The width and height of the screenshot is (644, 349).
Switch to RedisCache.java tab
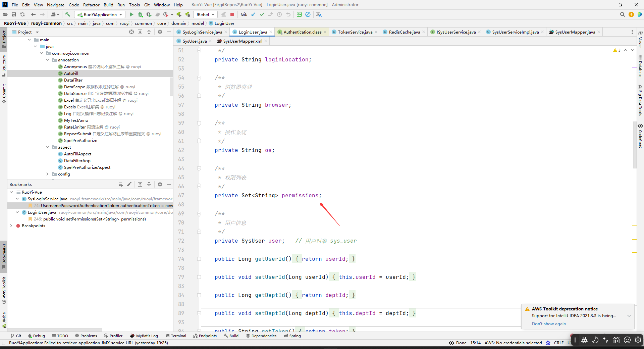point(404,32)
